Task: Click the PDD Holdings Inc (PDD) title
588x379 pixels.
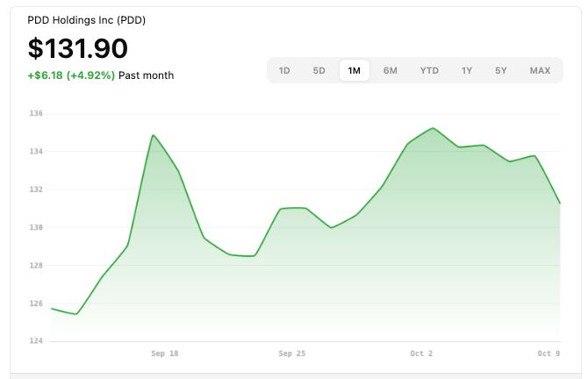Action: click(87, 20)
